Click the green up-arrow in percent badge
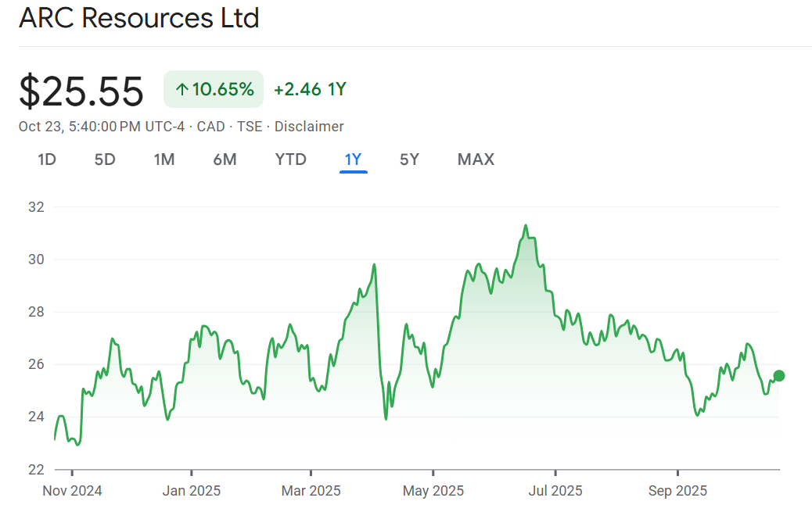Screen dimensions: 812x512 click(x=181, y=90)
